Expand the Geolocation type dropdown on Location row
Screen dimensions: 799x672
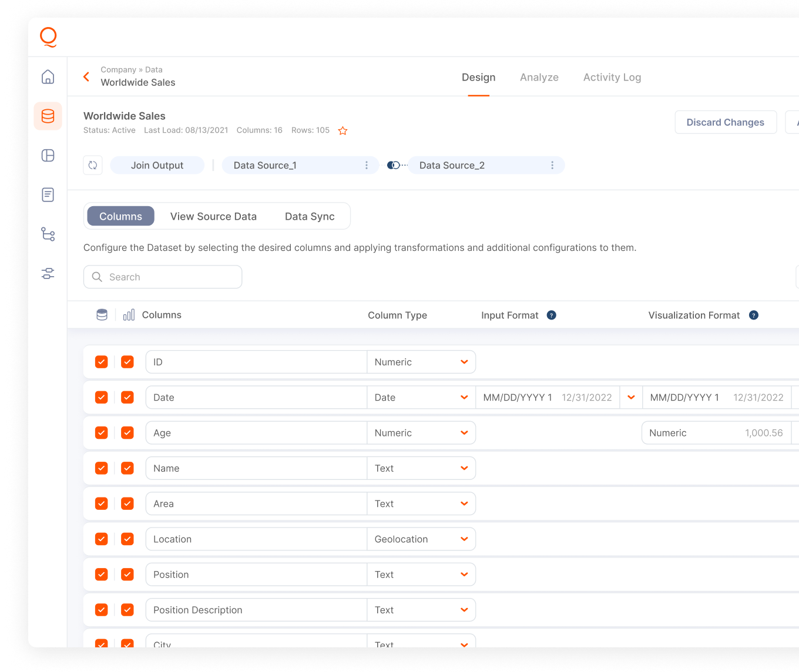pos(464,539)
